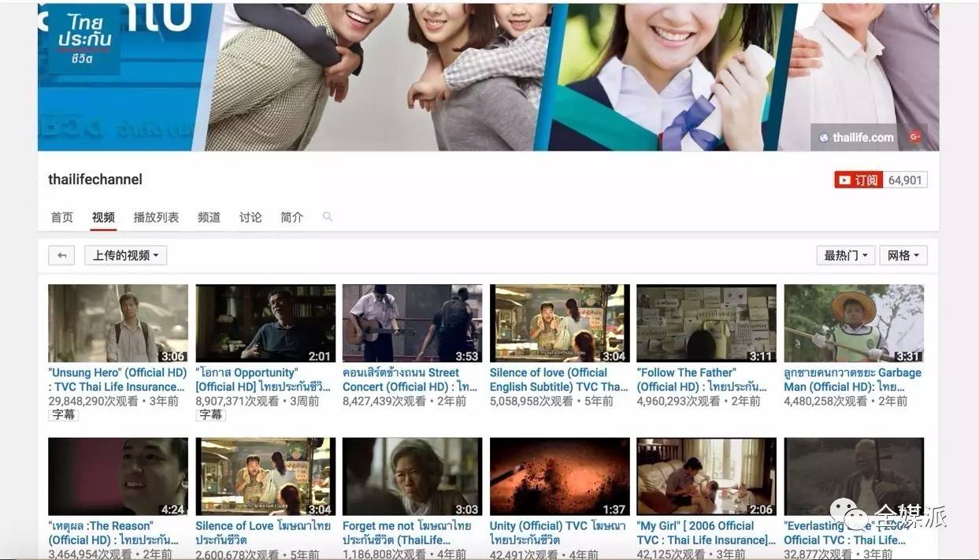Click the search icon in channel tabs
The width and height of the screenshot is (979, 560).
pos(328,217)
